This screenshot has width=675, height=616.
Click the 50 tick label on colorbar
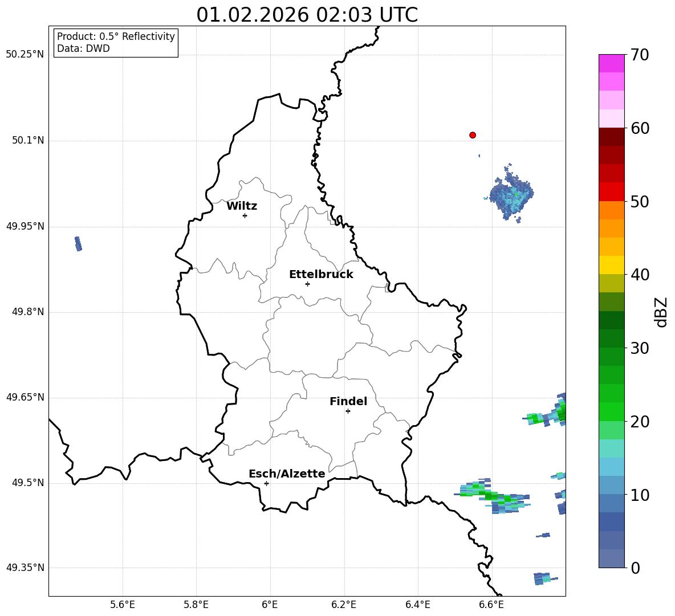[x=640, y=202]
